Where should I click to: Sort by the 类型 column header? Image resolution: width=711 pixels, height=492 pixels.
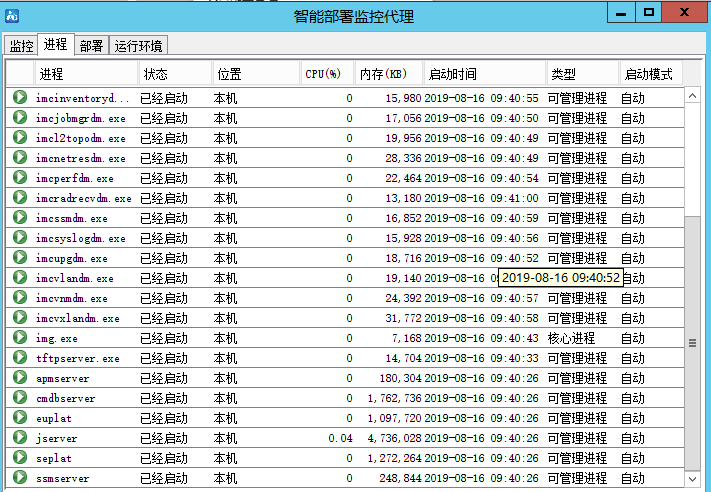(583, 74)
